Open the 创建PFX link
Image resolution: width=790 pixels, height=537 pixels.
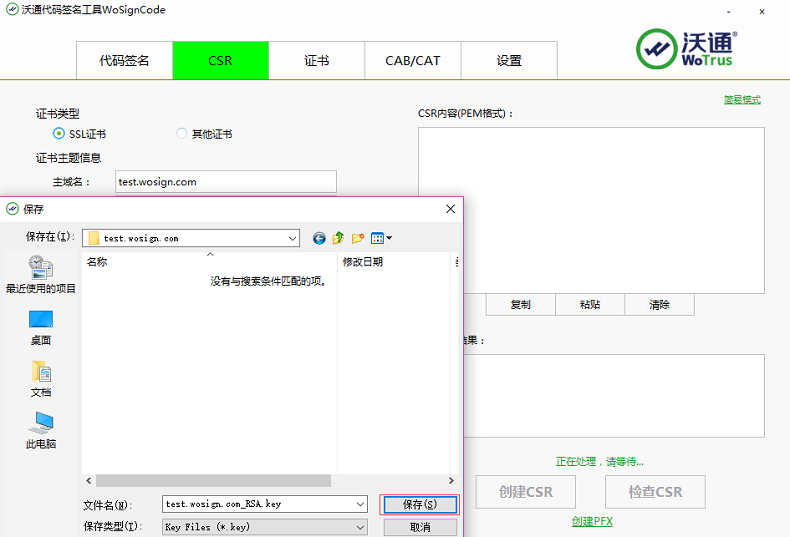tap(592, 522)
